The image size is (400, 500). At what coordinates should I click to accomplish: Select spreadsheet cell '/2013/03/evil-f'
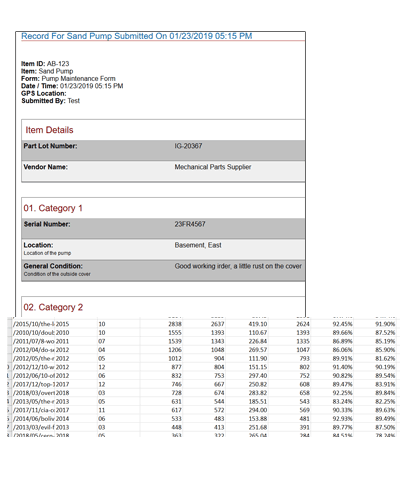pos(34,428)
